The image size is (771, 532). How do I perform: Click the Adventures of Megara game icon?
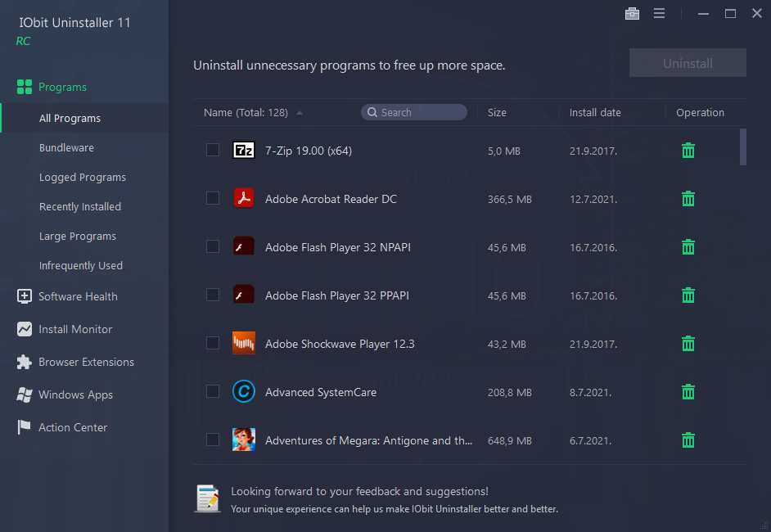244,440
